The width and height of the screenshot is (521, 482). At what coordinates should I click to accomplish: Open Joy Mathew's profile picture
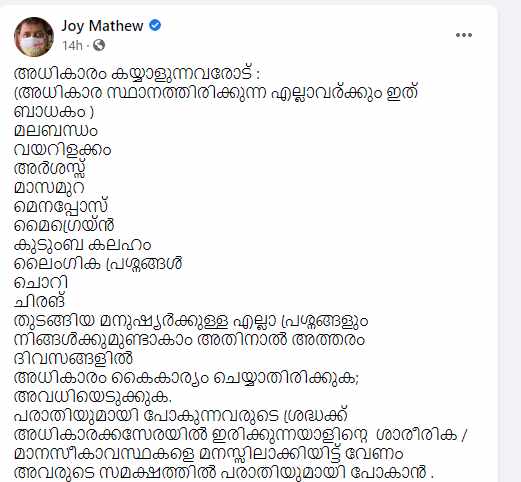(34, 37)
